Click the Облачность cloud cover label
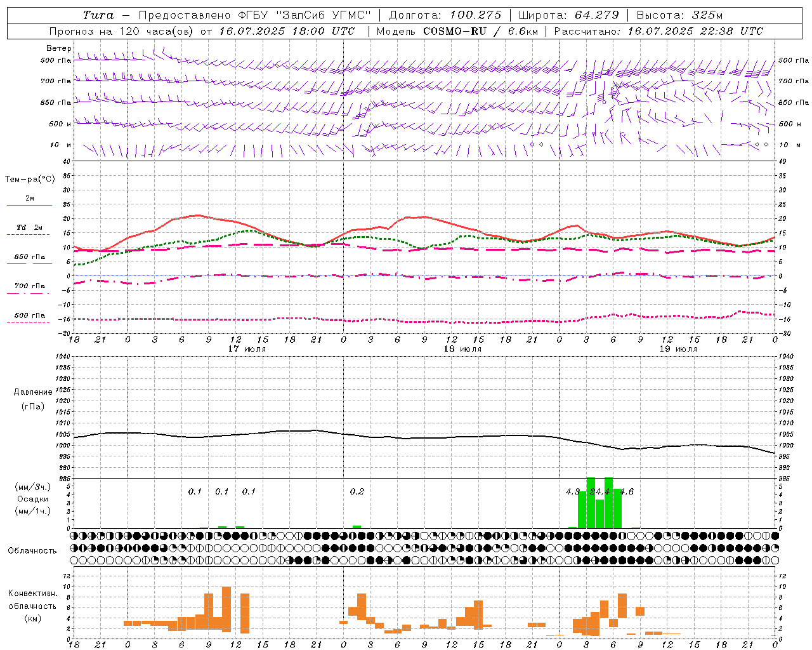 point(32,550)
